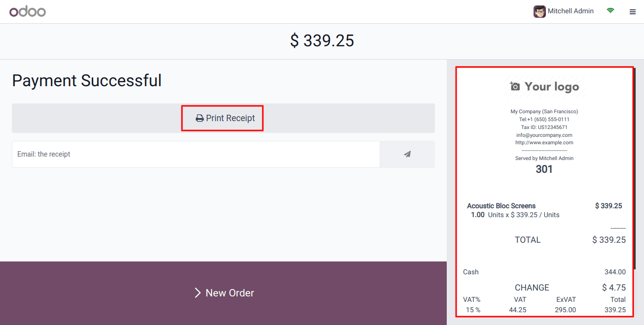
Task: Click the Odoo logo
Action: click(x=28, y=11)
